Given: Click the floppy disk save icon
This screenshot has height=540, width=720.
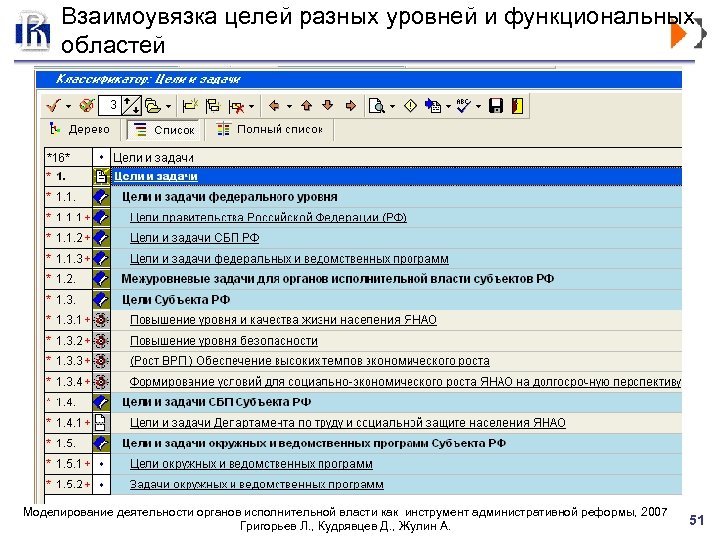Looking at the screenshot, I should pos(496,106).
